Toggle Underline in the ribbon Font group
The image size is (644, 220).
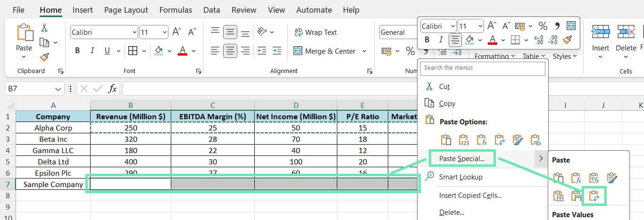107,51
